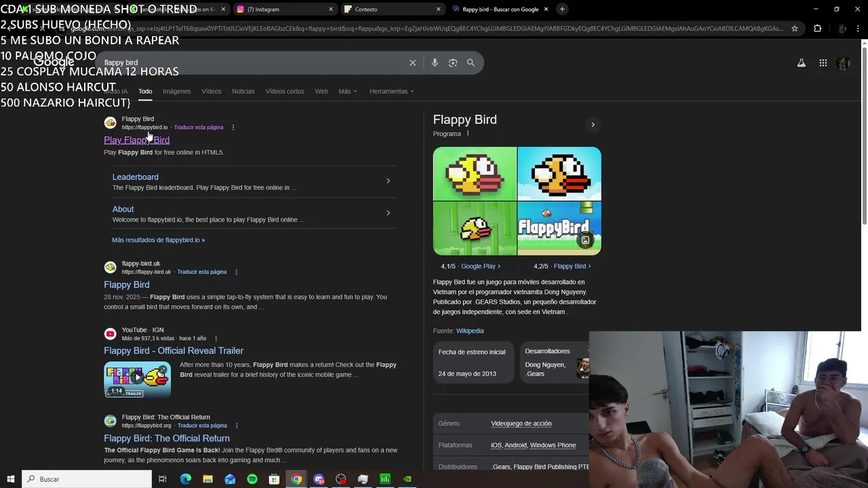Expand the Más search filter dropdown
868x488 pixels.
coord(347,91)
